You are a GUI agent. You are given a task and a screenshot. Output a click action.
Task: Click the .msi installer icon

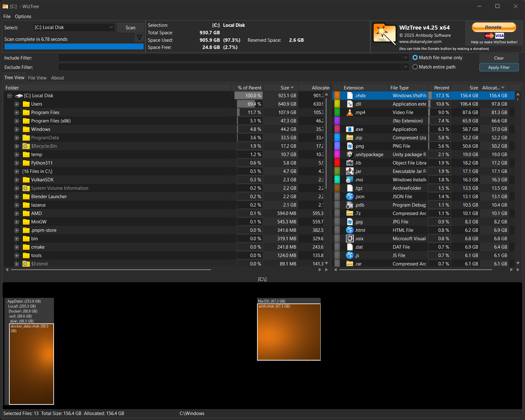coord(350,180)
